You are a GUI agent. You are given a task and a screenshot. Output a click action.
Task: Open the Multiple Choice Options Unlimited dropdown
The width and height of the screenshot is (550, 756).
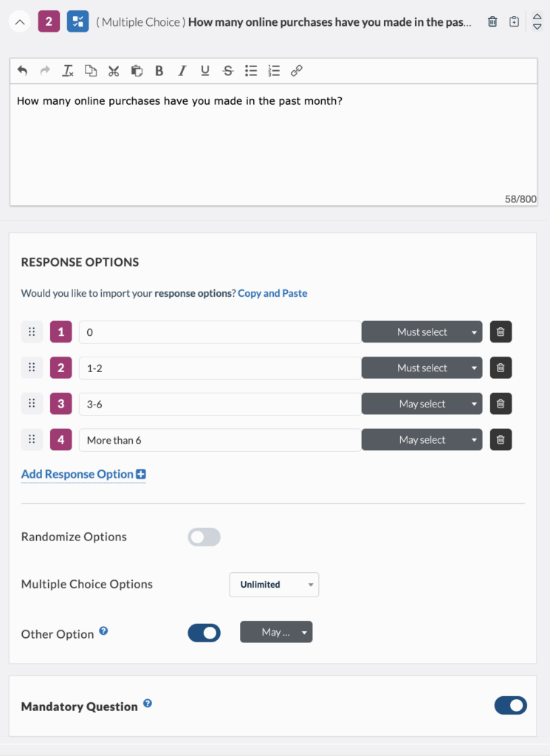pos(274,585)
